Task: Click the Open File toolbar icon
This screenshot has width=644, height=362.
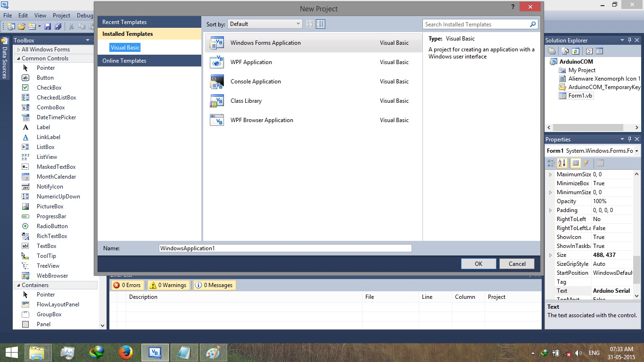Action: [x=22, y=26]
